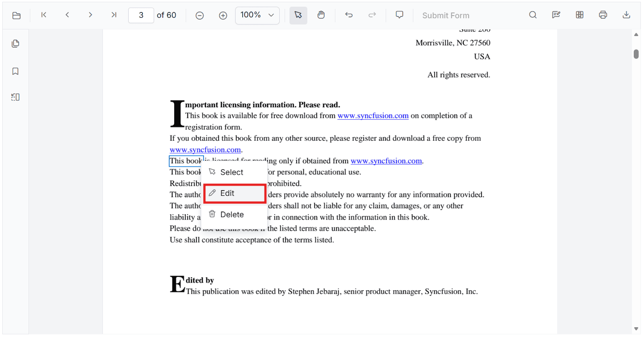Click the Submit Form button
This screenshot has height=337, width=644.
(446, 16)
